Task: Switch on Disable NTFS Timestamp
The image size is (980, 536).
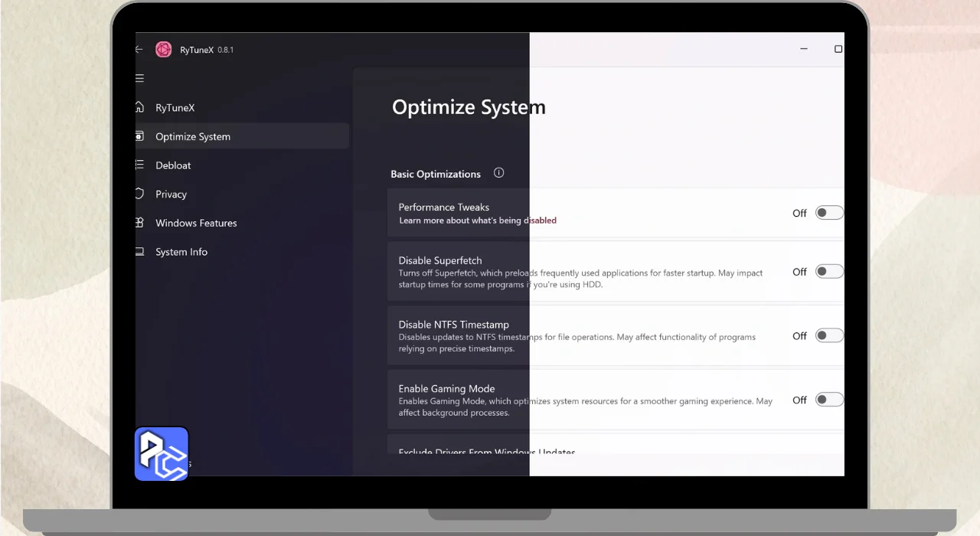Action: pos(829,335)
